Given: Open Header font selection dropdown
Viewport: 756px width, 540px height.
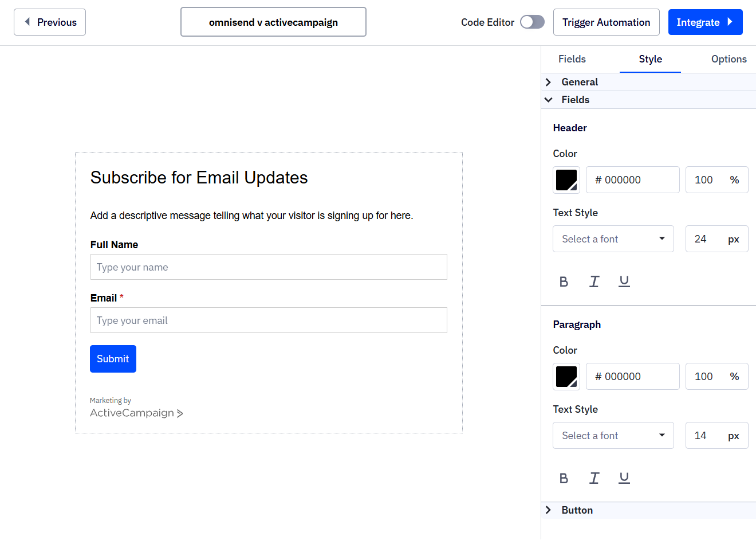Looking at the screenshot, I should [613, 239].
